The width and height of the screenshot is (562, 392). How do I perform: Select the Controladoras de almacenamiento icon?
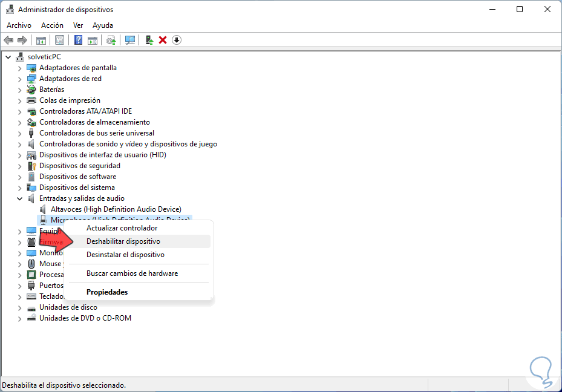pyautogui.click(x=31, y=122)
